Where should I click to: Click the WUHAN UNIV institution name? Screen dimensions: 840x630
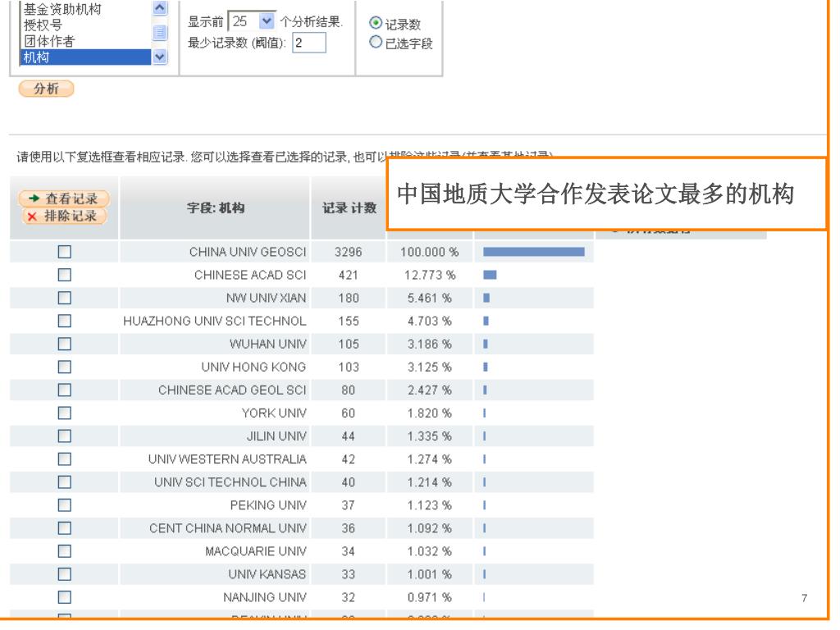tap(268, 344)
